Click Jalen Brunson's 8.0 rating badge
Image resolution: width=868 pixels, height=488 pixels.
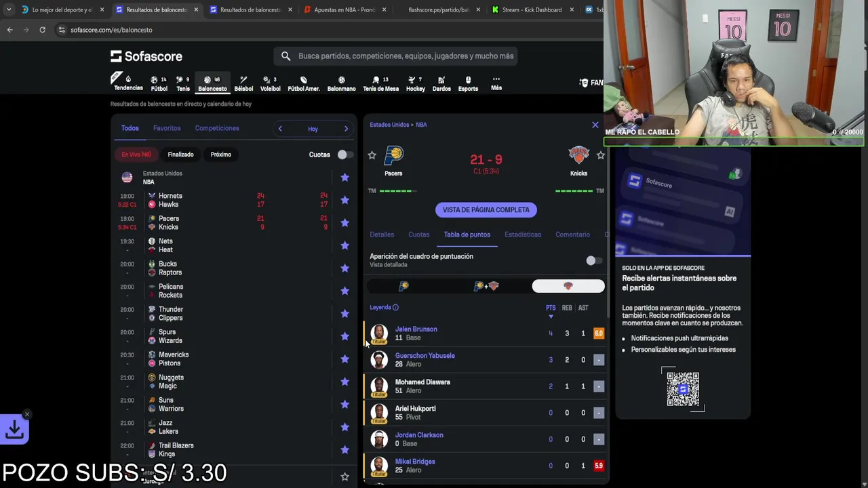(599, 333)
